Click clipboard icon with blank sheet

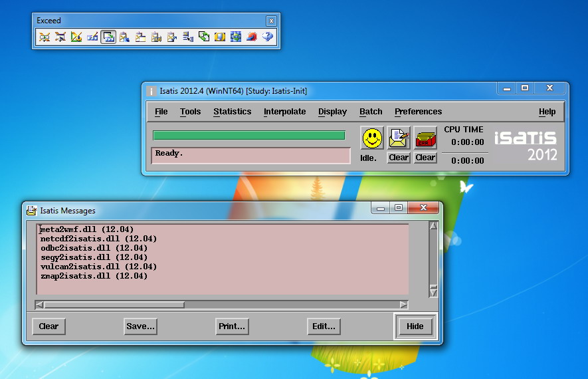tap(140, 37)
